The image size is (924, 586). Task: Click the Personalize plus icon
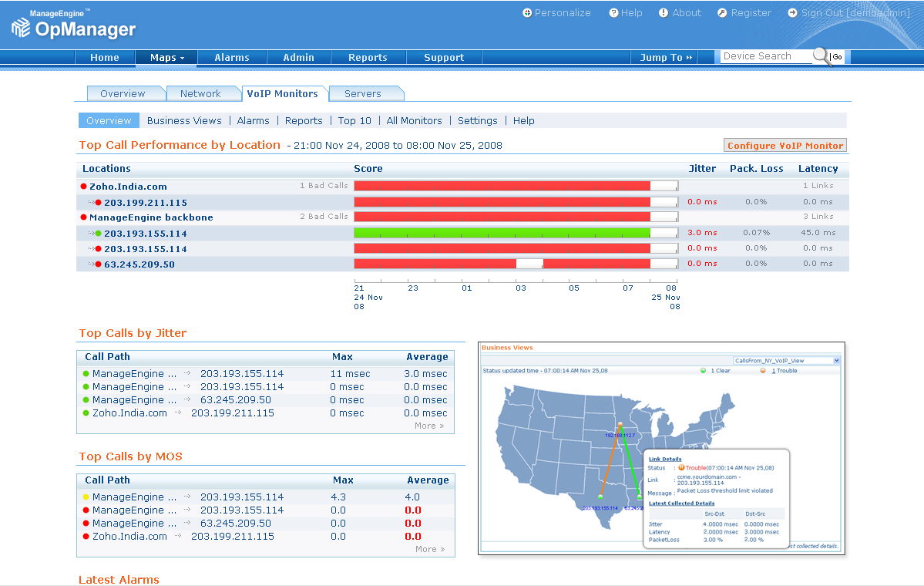pyautogui.click(x=527, y=13)
